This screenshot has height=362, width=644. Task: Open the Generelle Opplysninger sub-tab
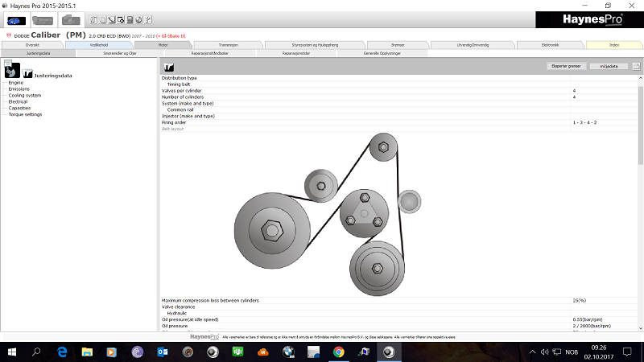[x=382, y=53]
